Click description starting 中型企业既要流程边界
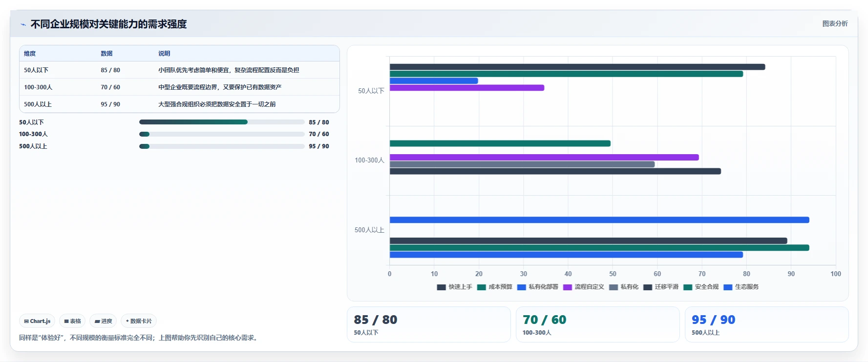 pyautogui.click(x=220, y=87)
